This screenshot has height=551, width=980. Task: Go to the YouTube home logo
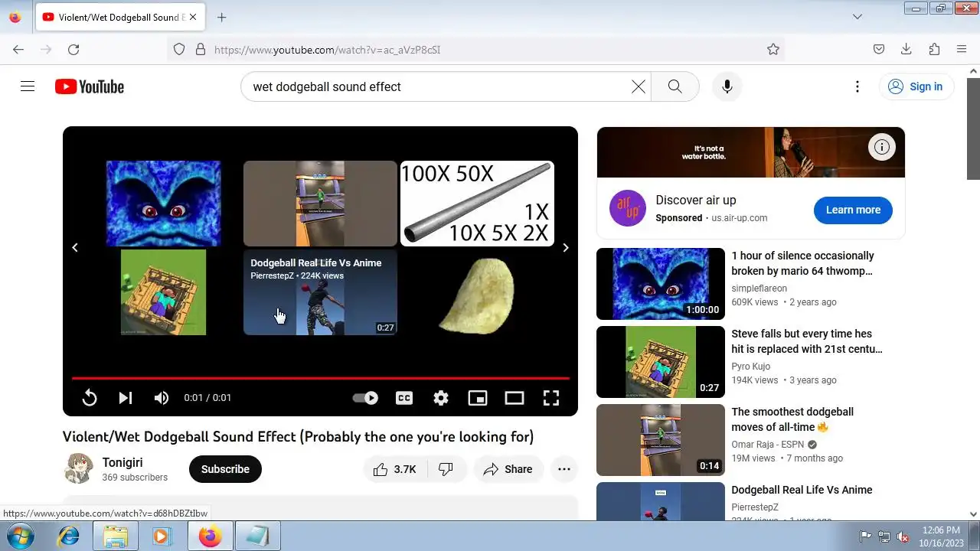tap(90, 86)
